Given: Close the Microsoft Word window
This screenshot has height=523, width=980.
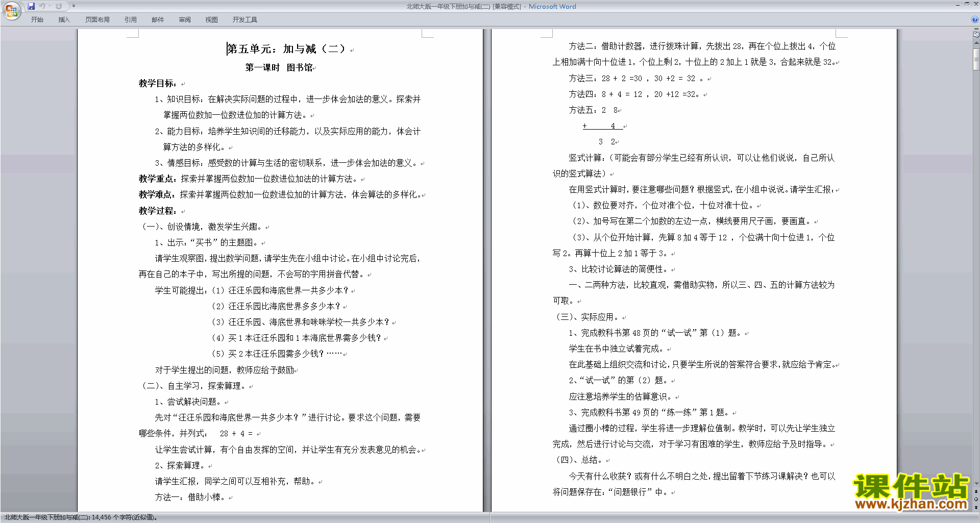Looking at the screenshot, I should 975,4.
